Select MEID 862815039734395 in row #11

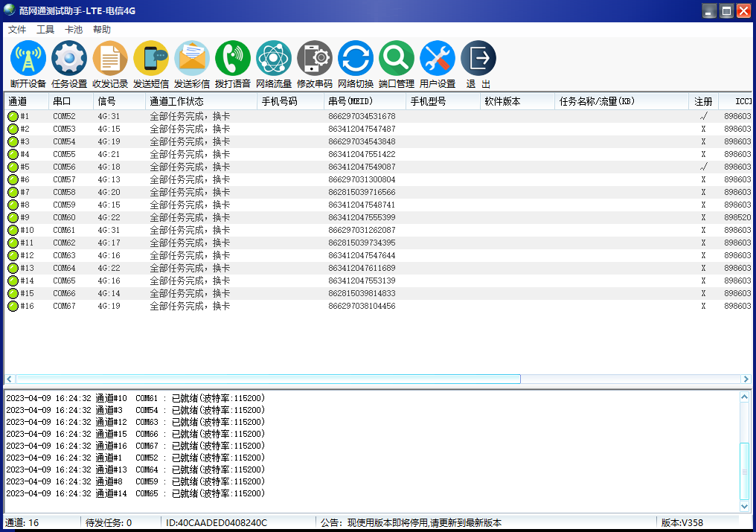point(362,243)
